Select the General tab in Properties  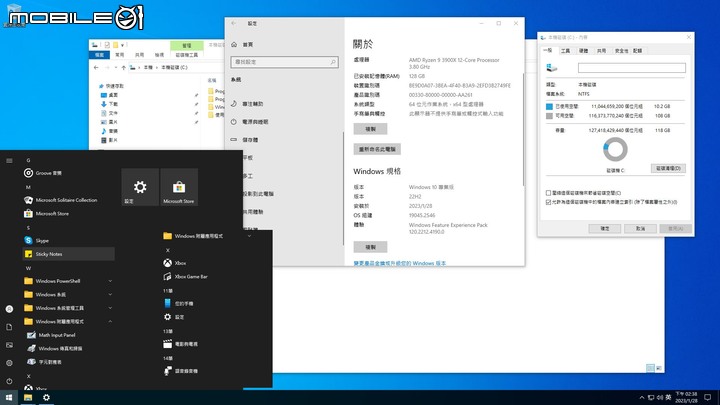(548, 51)
